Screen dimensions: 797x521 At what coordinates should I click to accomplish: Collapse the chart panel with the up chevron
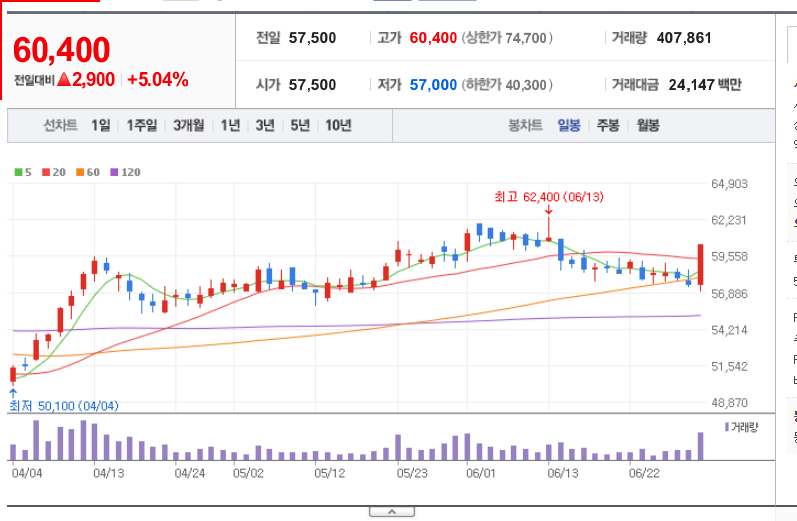click(392, 512)
